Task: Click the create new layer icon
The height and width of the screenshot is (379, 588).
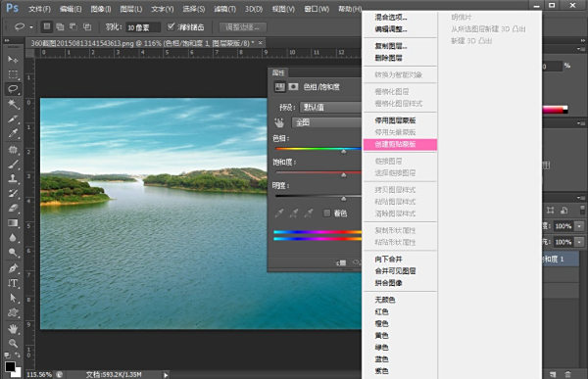Action: point(553,374)
